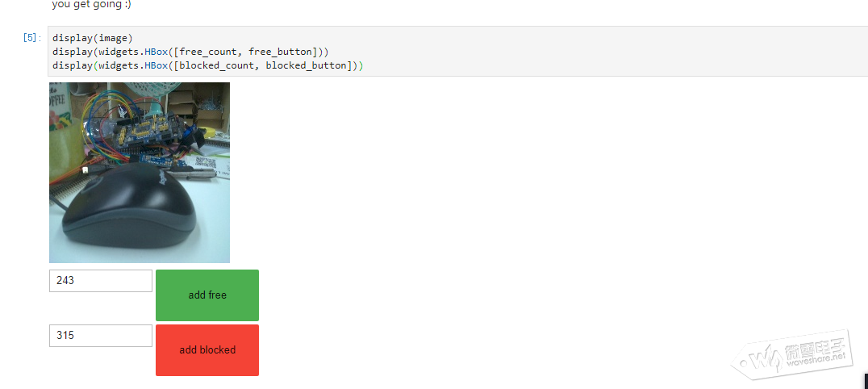Place cursor on the display(image) code line
868x389 pixels.
pyautogui.click(x=93, y=38)
